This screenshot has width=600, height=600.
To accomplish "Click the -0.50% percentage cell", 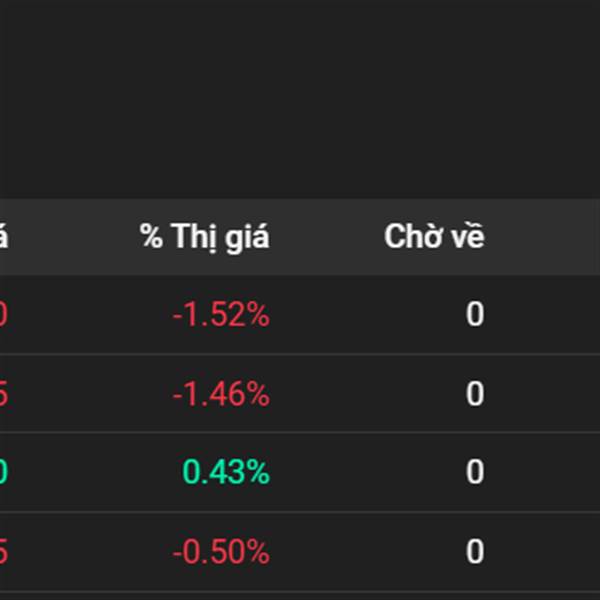I will click(x=220, y=551).
